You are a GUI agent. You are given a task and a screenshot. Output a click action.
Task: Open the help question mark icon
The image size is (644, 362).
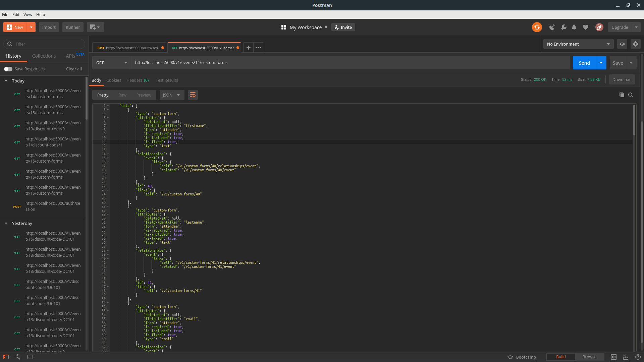point(638,357)
